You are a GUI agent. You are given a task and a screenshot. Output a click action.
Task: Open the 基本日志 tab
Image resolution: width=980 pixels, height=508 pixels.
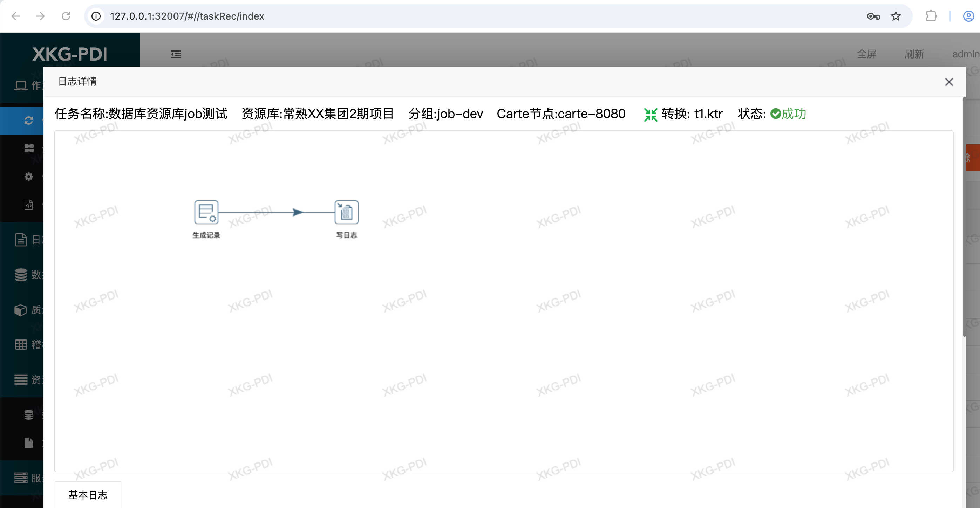pyautogui.click(x=88, y=495)
